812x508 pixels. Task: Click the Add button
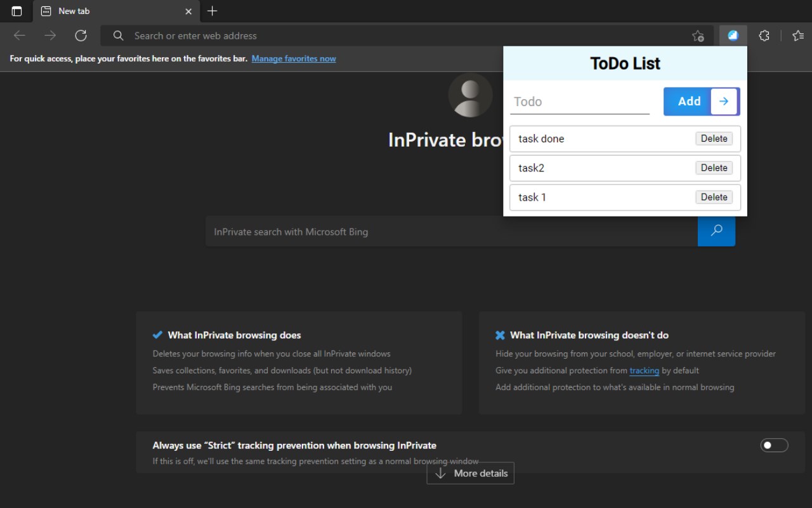coord(702,102)
